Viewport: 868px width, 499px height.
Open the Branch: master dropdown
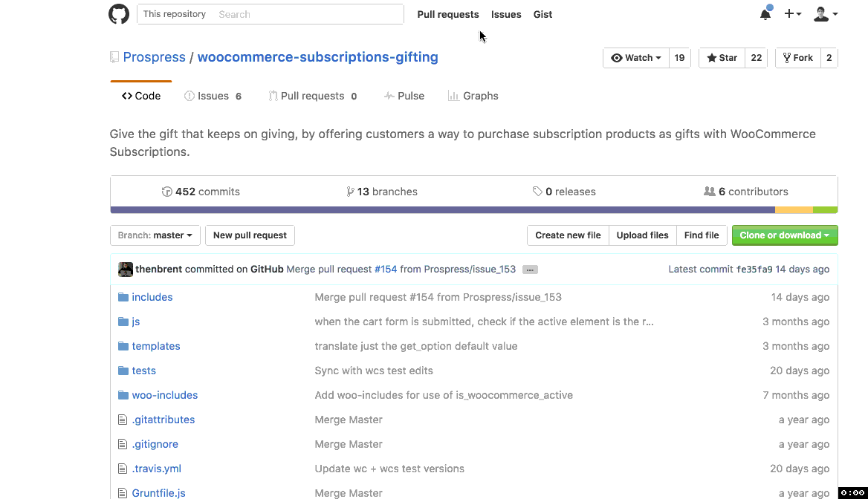point(155,235)
